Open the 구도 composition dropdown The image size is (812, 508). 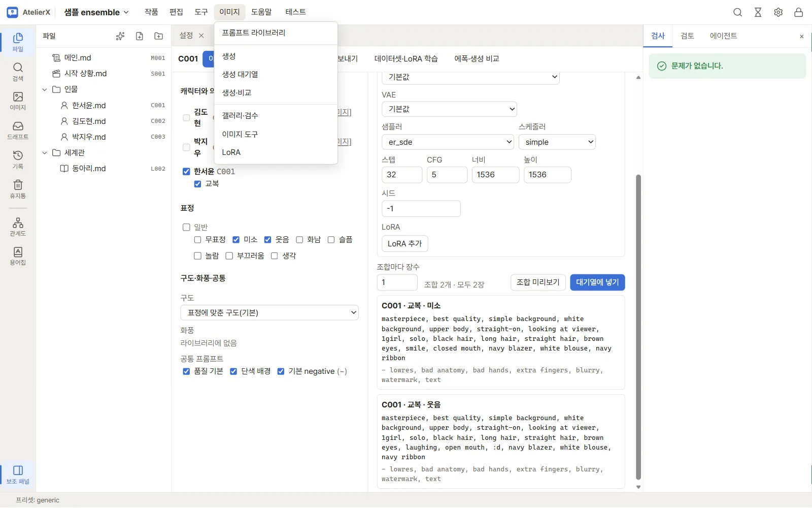pos(269,313)
